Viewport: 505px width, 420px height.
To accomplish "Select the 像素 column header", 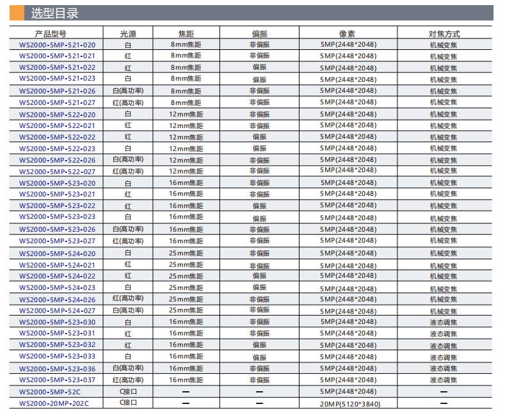I will (348, 34).
